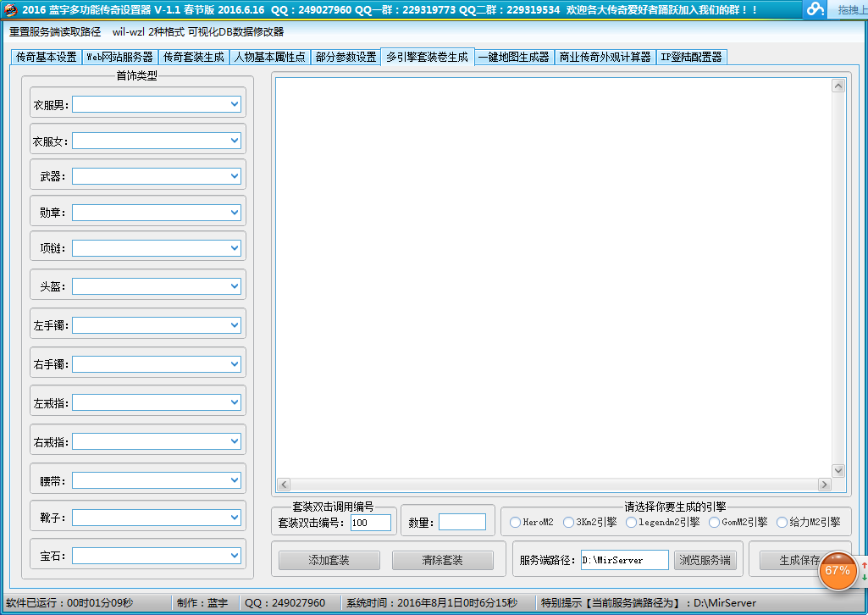The height and width of the screenshot is (615, 868).
Task: Open the 传奇套装生成 tab
Action: [194, 57]
